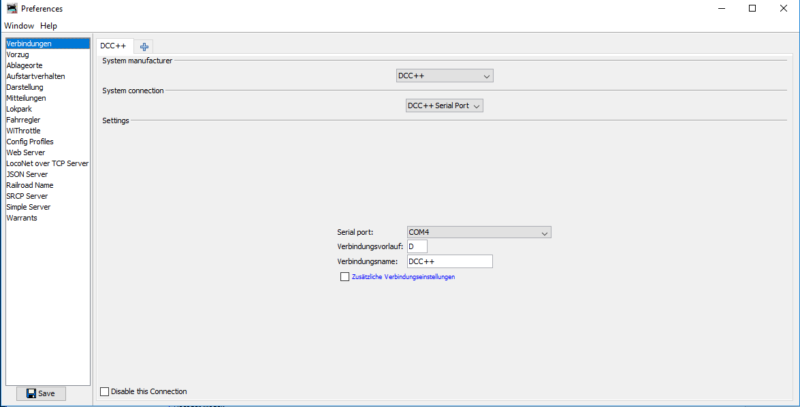Enable the Disable this Connection checkbox

tap(105, 392)
